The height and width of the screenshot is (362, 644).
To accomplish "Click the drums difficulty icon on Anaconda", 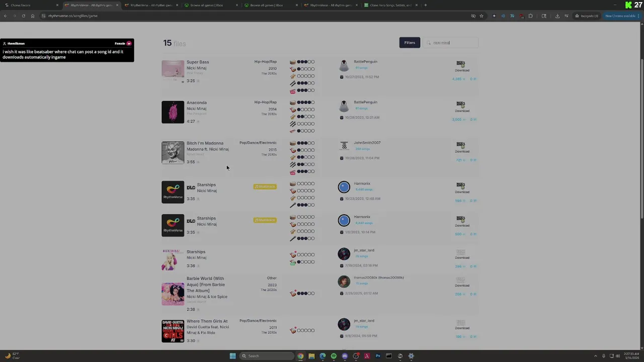I will [x=293, y=103].
